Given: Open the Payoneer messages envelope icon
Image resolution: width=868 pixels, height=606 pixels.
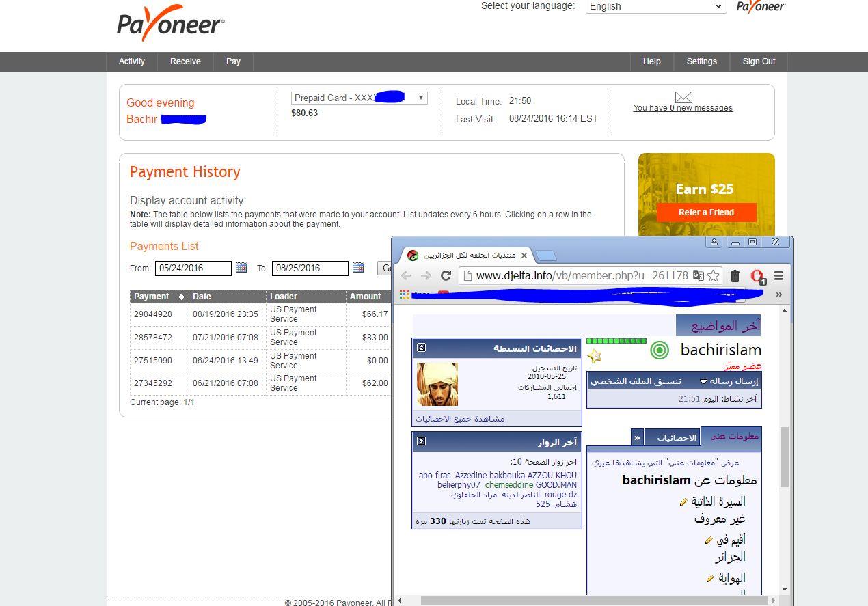Looking at the screenshot, I should pos(683,97).
